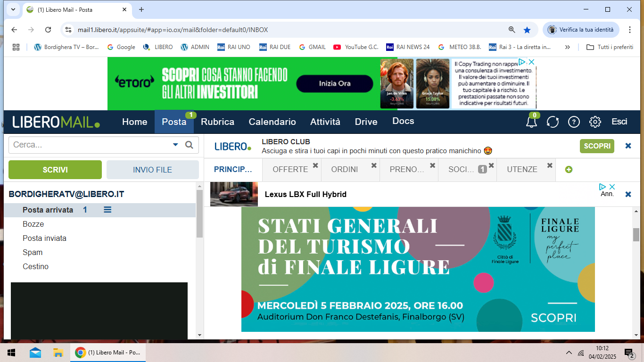Click the refresh mail sync icon
The width and height of the screenshot is (644, 362).
[x=553, y=122]
